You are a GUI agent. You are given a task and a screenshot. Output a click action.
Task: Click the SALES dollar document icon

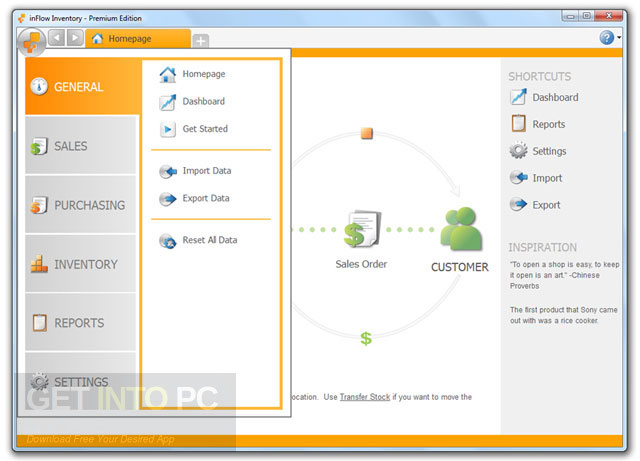pyautogui.click(x=39, y=146)
